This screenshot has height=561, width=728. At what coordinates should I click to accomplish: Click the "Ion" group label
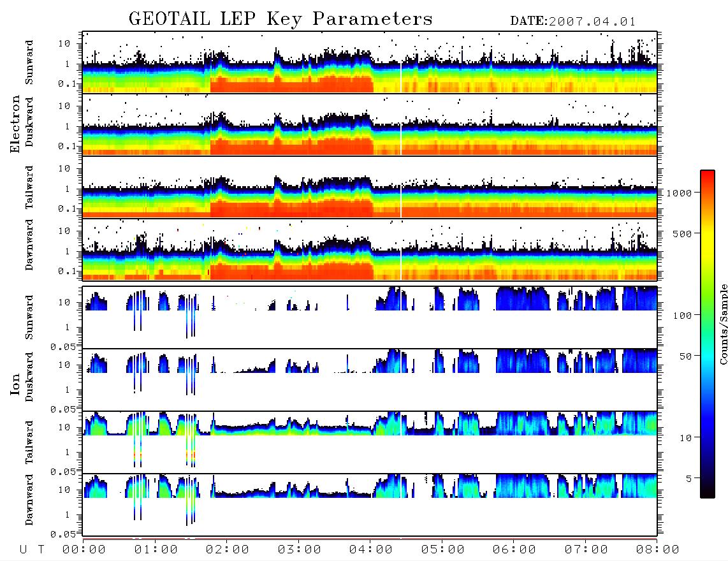(15, 384)
